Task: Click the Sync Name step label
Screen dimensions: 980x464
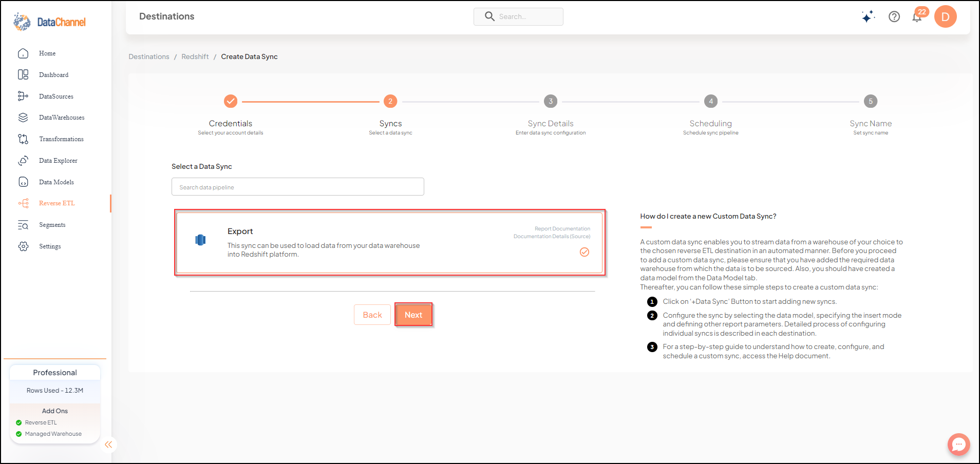Action: (871, 123)
